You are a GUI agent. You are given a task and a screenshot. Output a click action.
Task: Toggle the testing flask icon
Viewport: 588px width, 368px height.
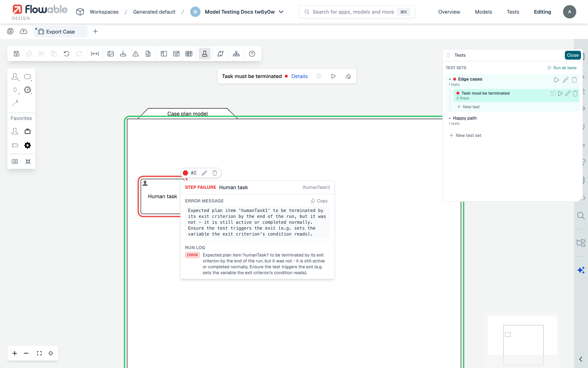(x=205, y=54)
